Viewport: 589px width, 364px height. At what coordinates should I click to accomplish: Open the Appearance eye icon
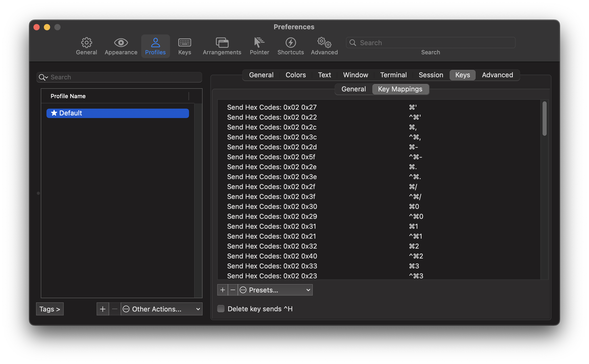(x=121, y=43)
